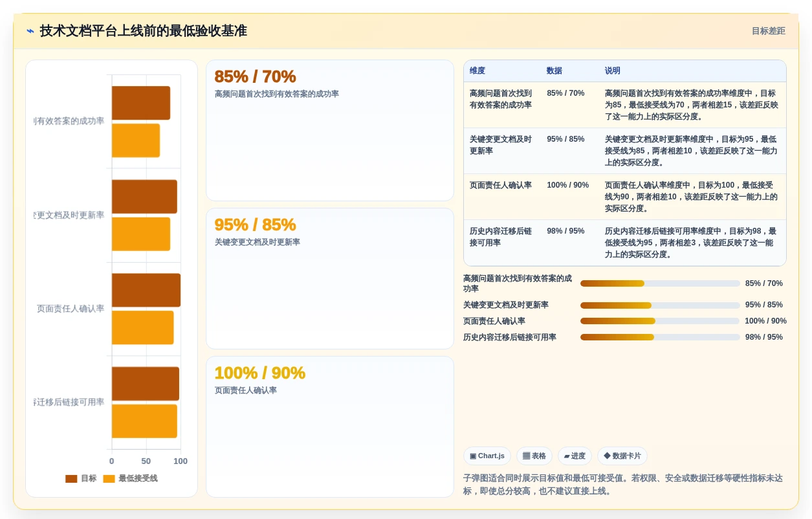Click the lightning icon beside the title
The height and width of the screenshot is (519, 812).
coord(30,31)
